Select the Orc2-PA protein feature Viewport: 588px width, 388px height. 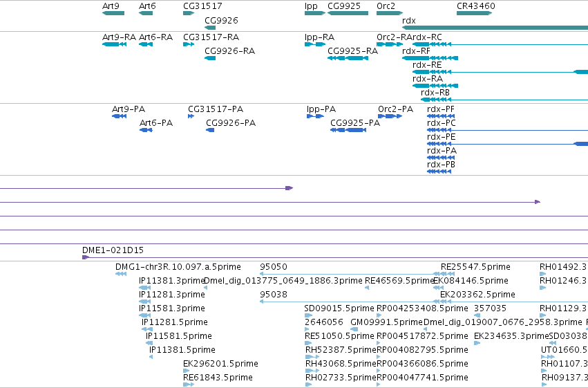(x=390, y=116)
